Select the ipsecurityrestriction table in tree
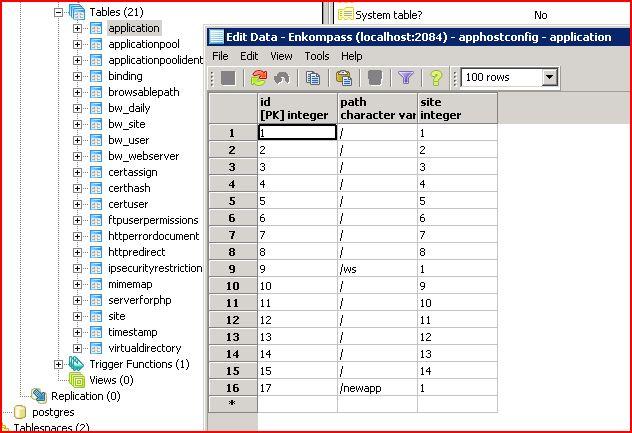The width and height of the screenshot is (632, 433). tap(155, 268)
